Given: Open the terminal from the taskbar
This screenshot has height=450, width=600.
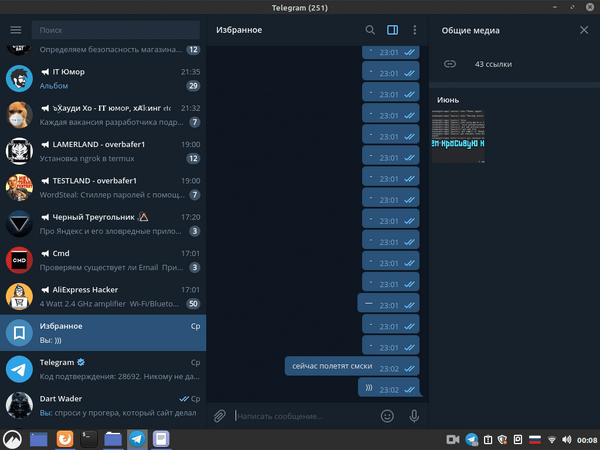Looking at the screenshot, I should [88, 438].
